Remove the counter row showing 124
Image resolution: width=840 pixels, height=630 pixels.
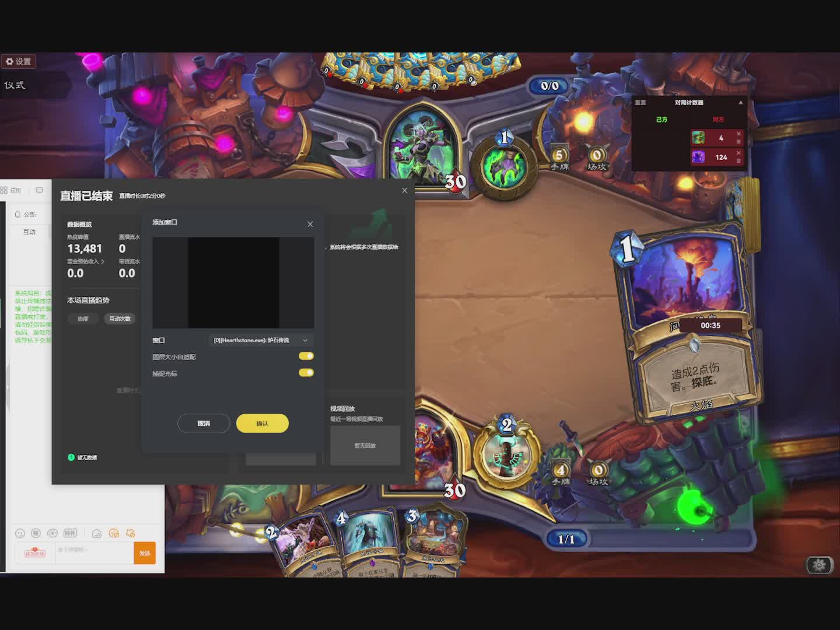point(738,153)
